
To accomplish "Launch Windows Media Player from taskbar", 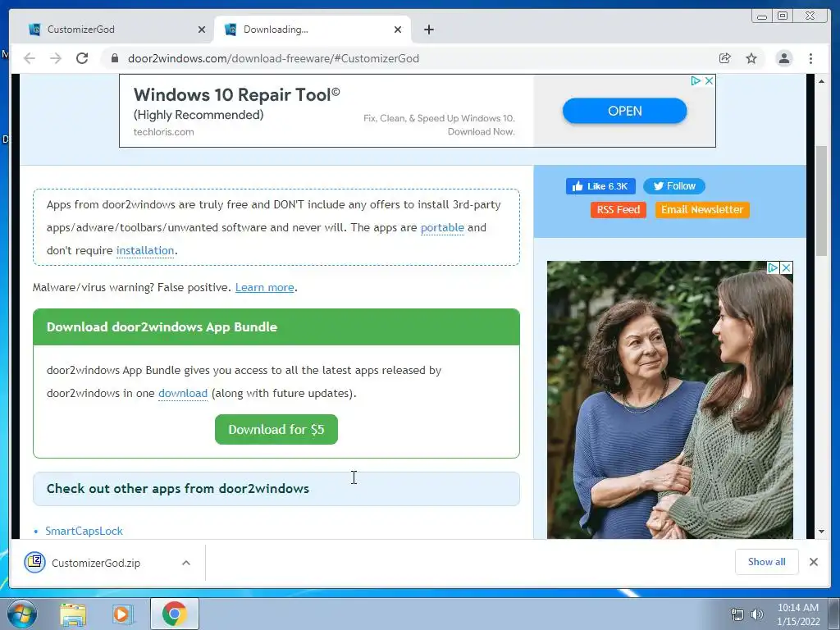I will pyautogui.click(x=122, y=614).
